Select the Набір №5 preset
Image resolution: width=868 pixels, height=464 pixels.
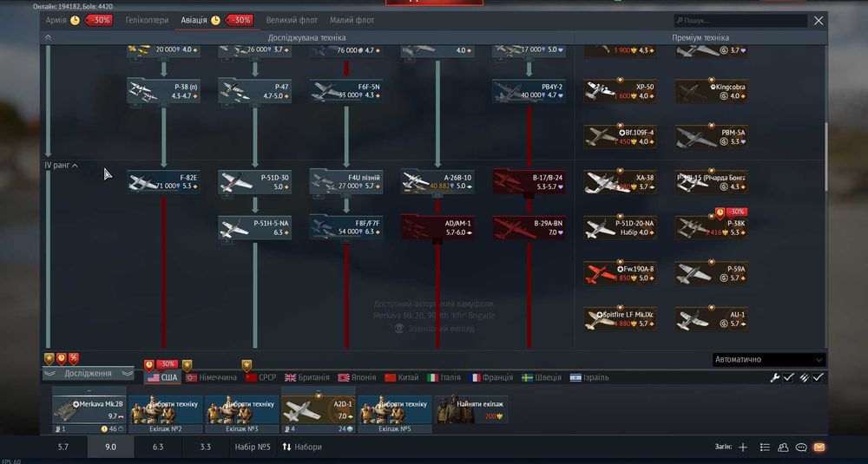[x=253, y=447]
